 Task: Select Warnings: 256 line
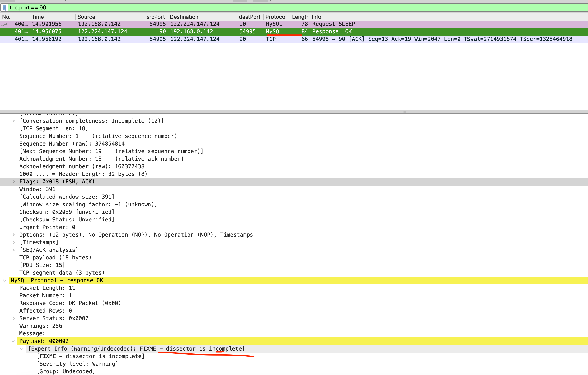click(41, 326)
